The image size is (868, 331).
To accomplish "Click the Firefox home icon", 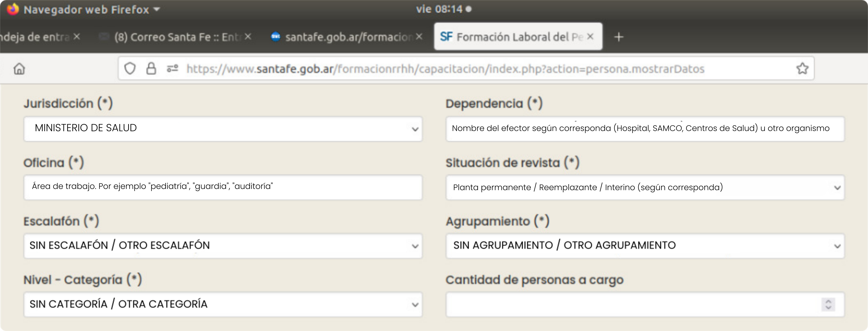I will (19, 69).
